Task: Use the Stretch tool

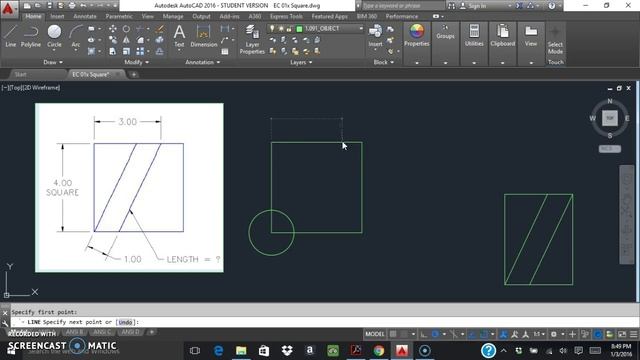Action: pyautogui.click(x=112, y=51)
